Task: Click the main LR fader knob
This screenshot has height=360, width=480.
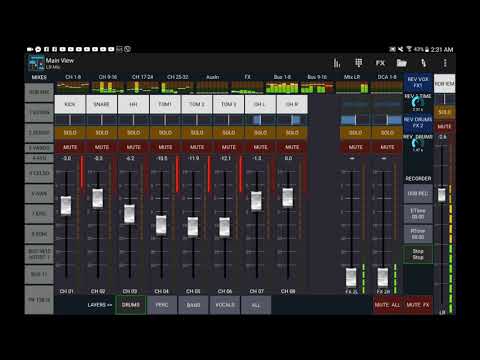Action: [441, 195]
